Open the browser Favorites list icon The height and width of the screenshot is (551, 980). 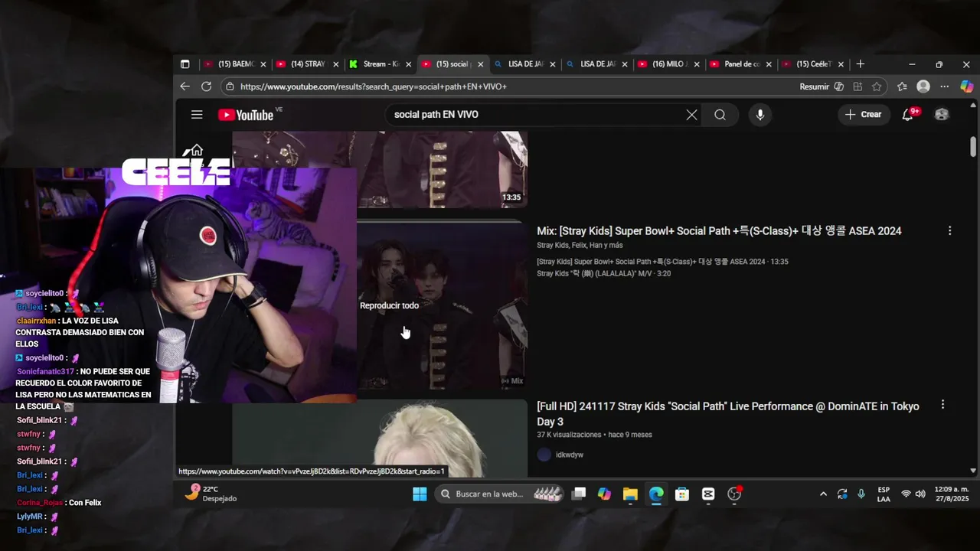902,86
